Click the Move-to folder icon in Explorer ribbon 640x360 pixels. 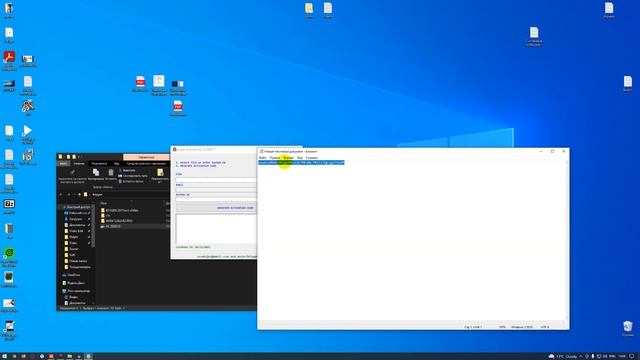click(x=160, y=172)
